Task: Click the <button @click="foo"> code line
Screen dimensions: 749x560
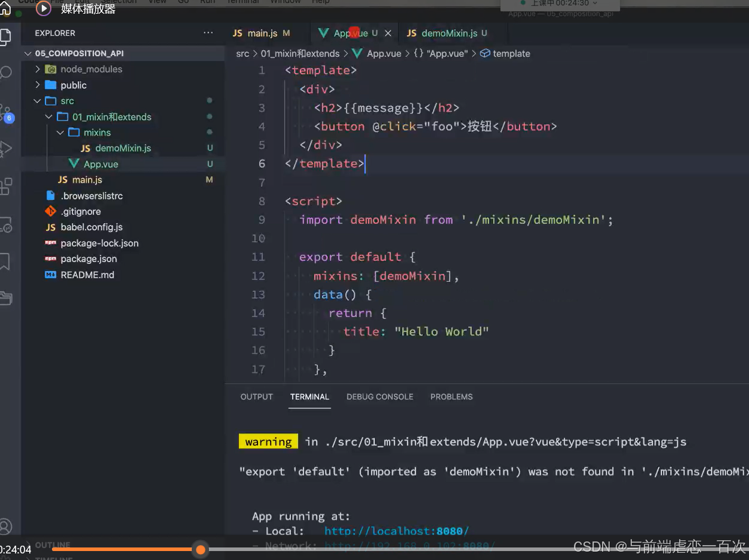Action: [x=435, y=126]
